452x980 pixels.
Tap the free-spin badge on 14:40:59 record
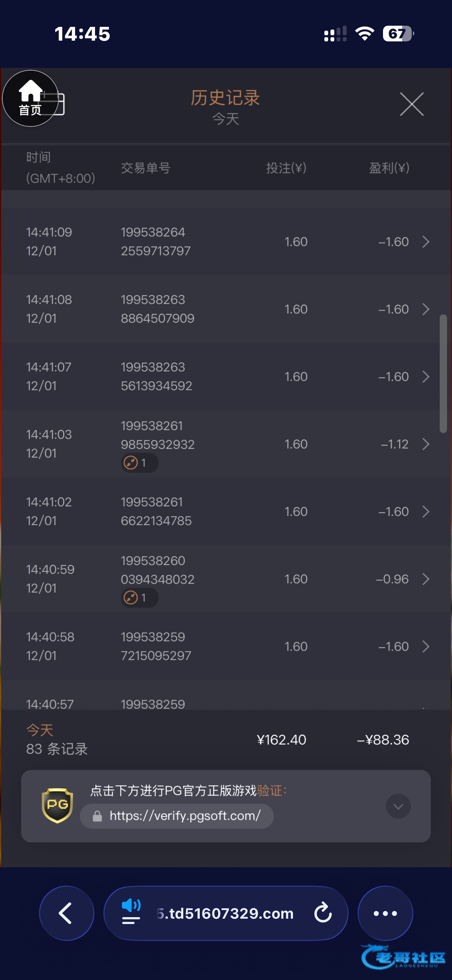(139, 598)
